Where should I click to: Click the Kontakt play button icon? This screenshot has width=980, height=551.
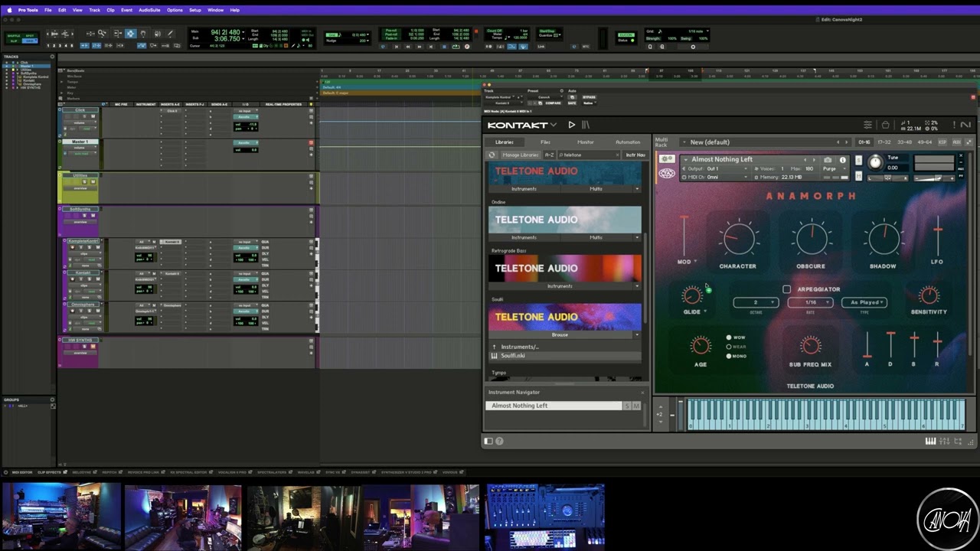(x=571, y=125)
